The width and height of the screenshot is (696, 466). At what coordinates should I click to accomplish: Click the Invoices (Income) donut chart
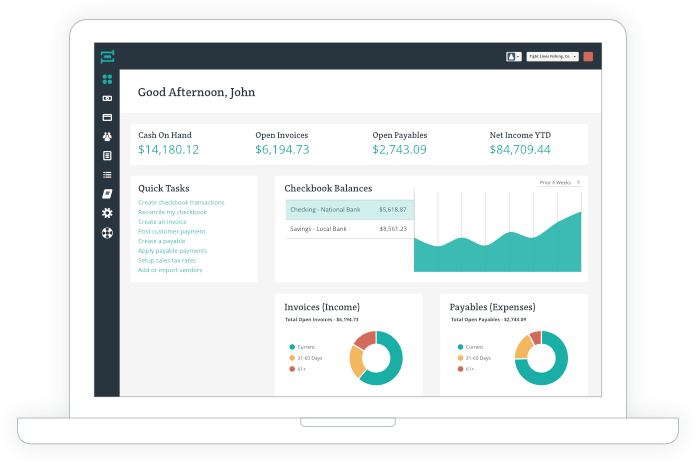(x=376, y=358)
